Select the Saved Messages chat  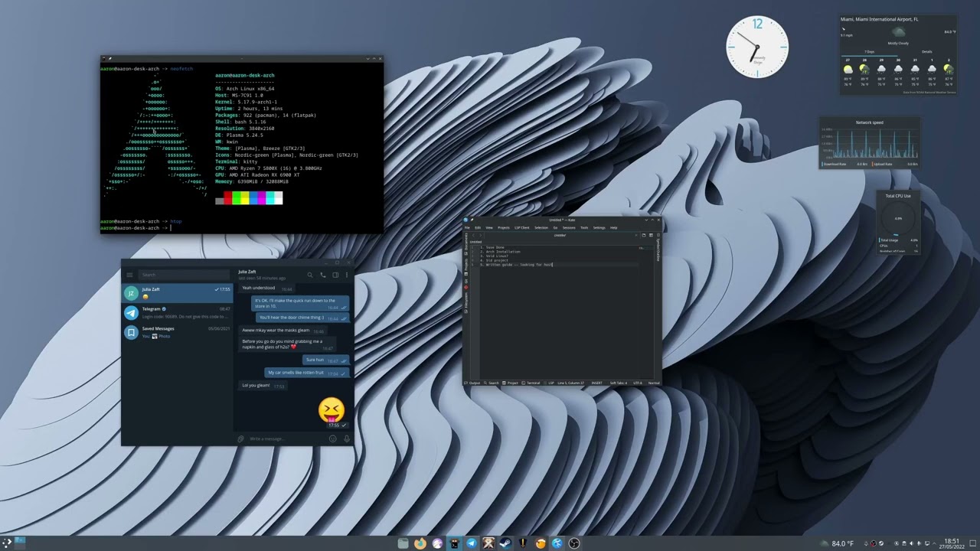(177, 332)
